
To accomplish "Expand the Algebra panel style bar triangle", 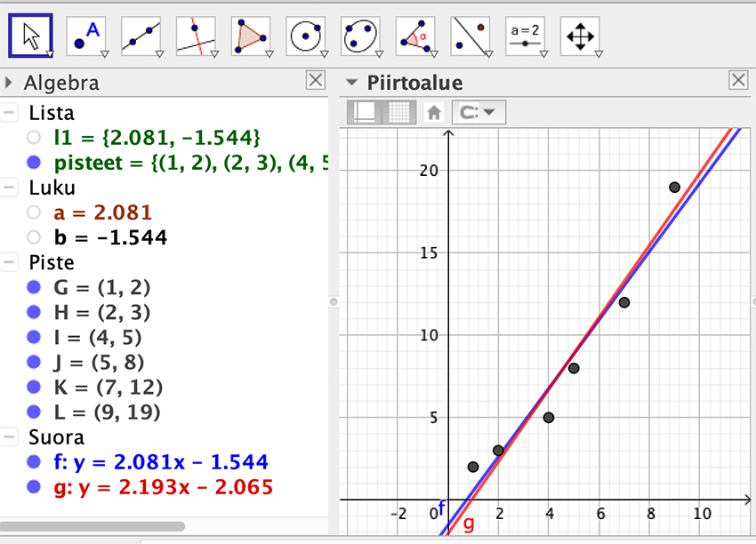I will 8,83.
